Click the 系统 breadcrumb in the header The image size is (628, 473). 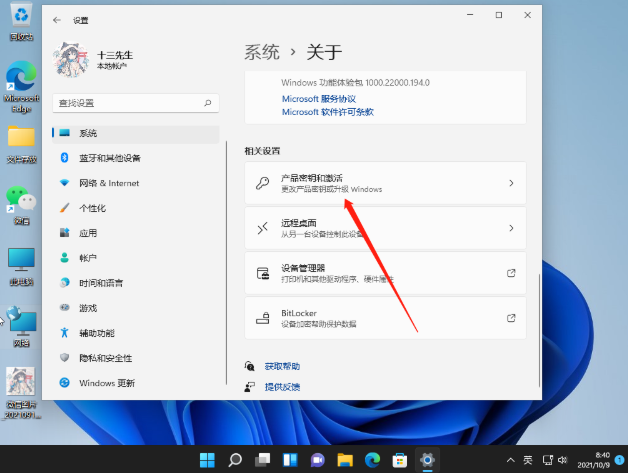click(262, 52)
